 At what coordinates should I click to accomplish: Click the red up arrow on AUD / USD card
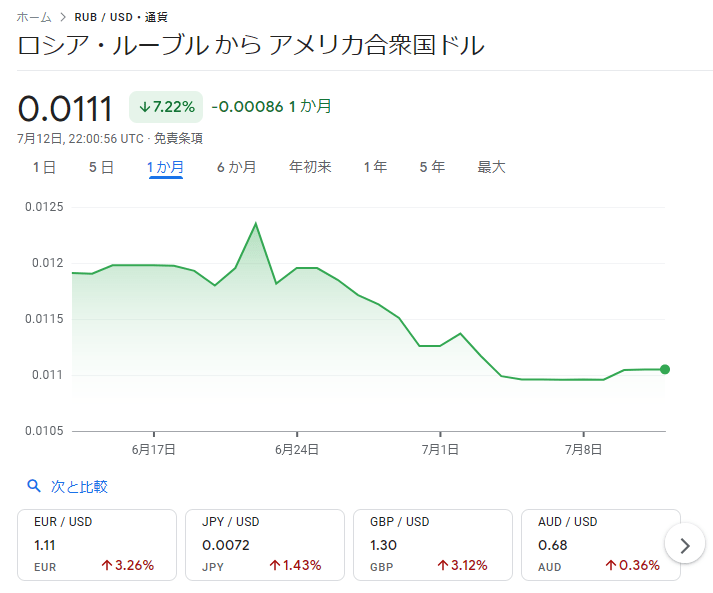click(610, 565)
